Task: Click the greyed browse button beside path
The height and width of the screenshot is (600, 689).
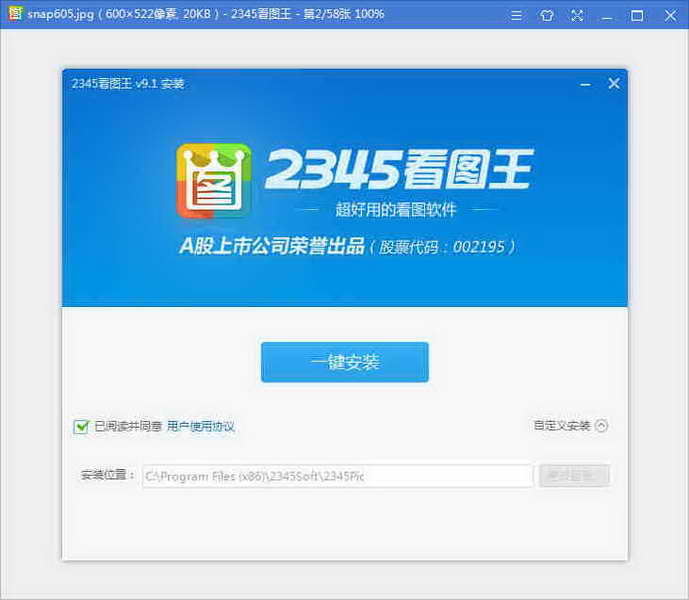Action: click(x=574, y=476)
